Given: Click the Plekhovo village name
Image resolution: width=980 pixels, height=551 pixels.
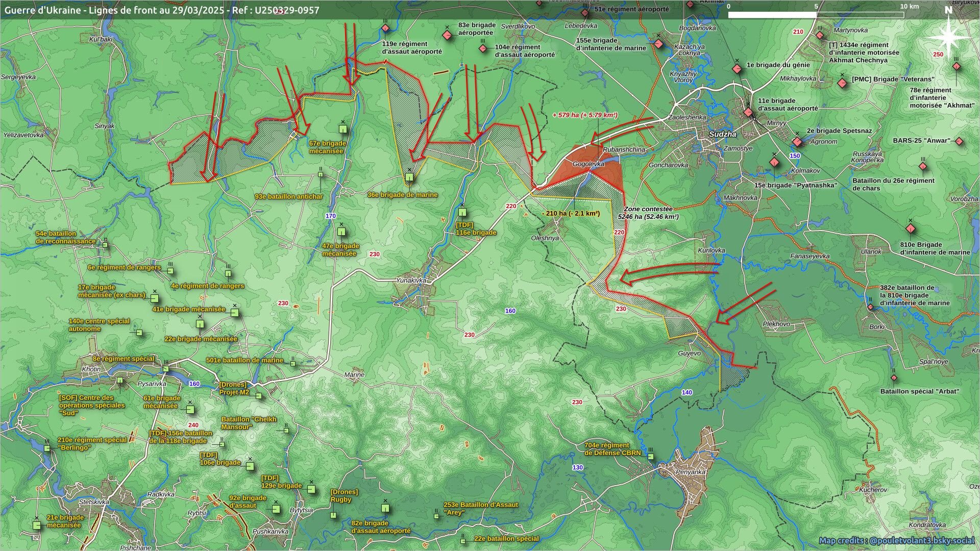Looking at the screenshot, I should 776,324.
